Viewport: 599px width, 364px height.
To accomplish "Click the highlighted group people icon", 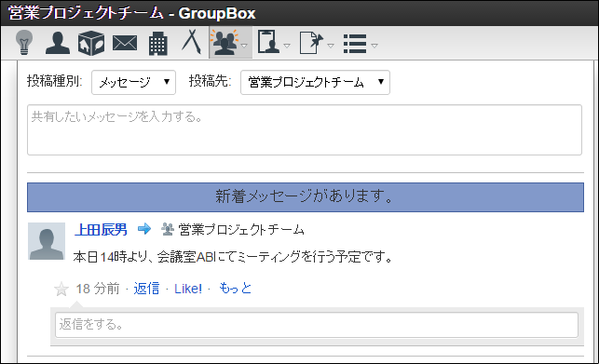I will tap(225, 43).
